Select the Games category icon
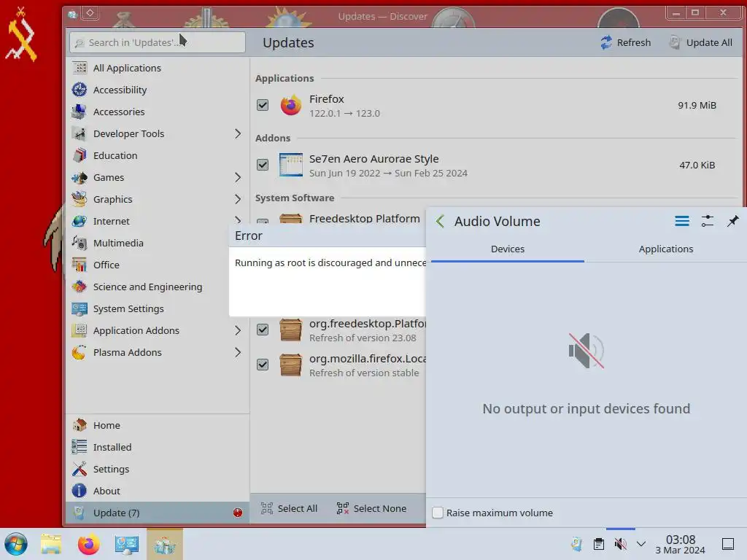The image size is (747, 560). (79, 178)
